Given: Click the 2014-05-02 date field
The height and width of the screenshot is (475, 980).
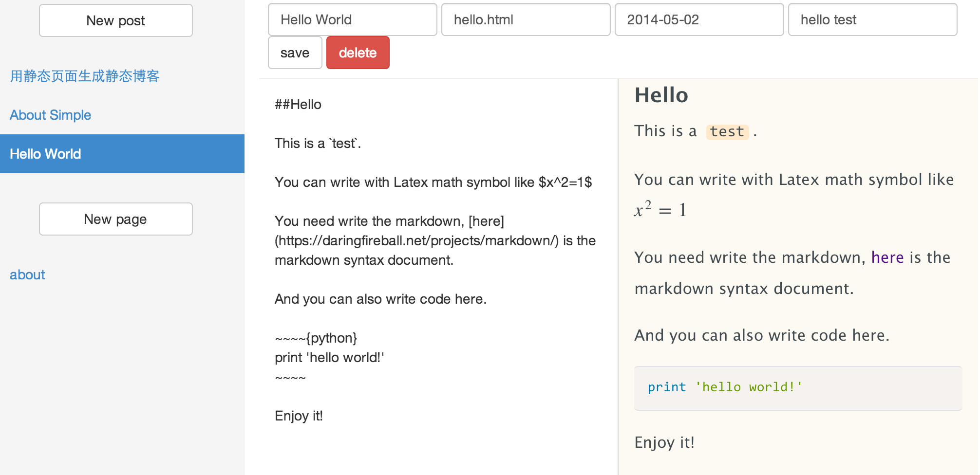Looking at the screenshot, I should point(699,19).
